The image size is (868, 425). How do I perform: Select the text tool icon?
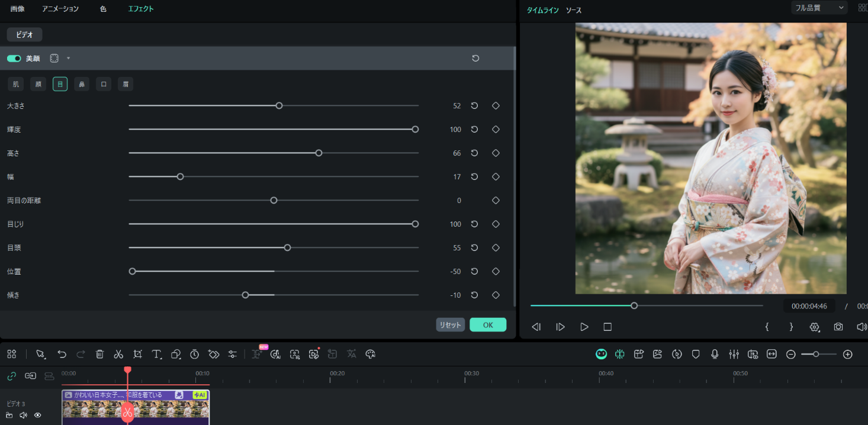(x=156, y=354)
